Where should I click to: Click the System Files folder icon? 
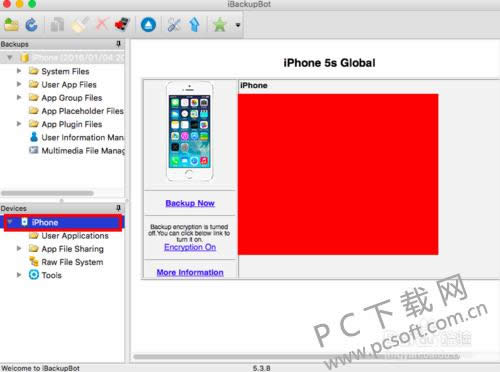coord(33,71)
